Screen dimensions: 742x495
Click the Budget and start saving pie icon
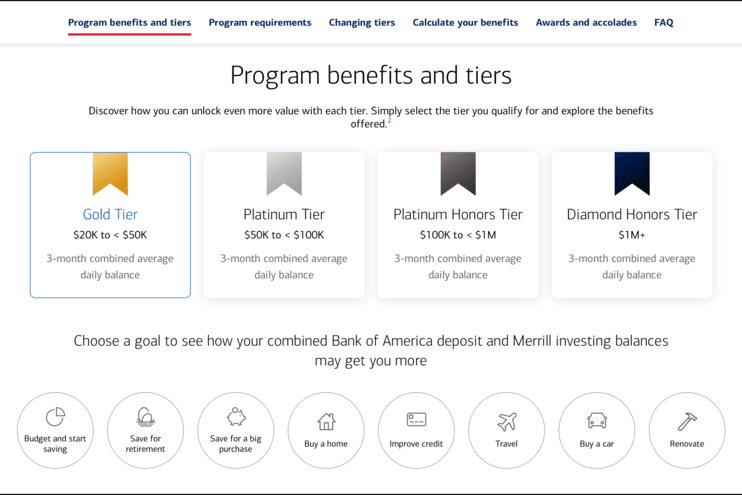pyautogui.click(x=55, y=417)
